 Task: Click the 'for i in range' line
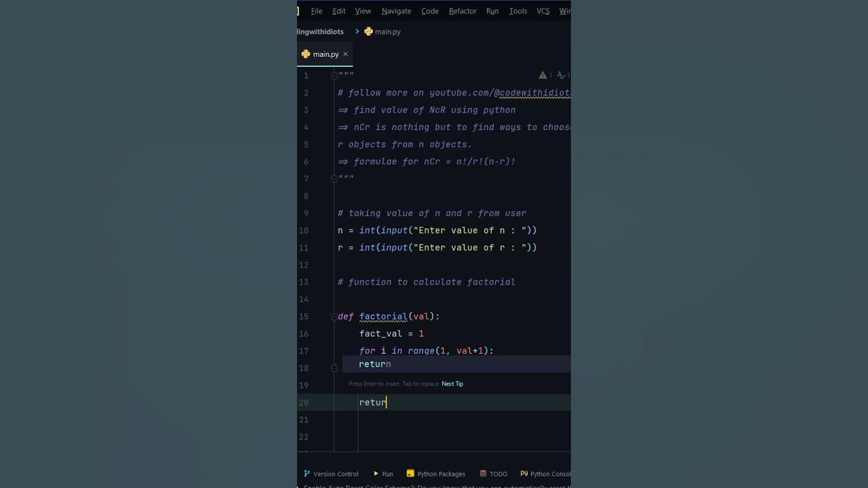click(x=427, y=351)
